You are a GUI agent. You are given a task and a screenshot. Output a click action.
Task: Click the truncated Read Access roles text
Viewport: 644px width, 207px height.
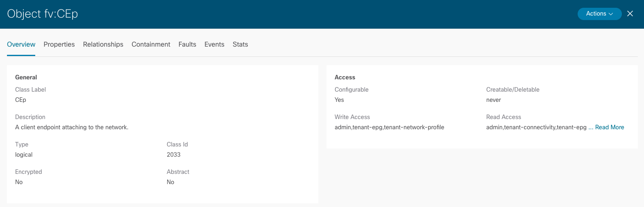point(536,127)
